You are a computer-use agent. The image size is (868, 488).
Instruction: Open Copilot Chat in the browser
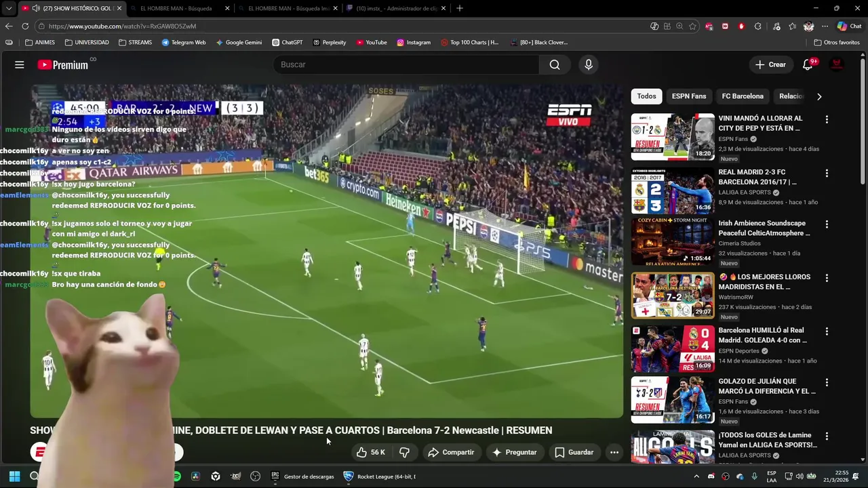pyautogui.click(x=849, y=26)
